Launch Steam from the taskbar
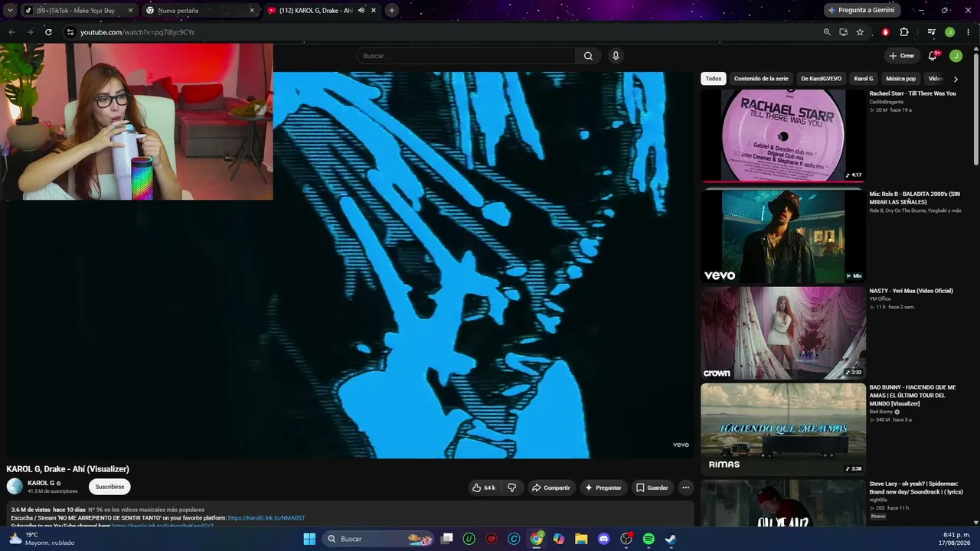 click(x=671, y=539)
